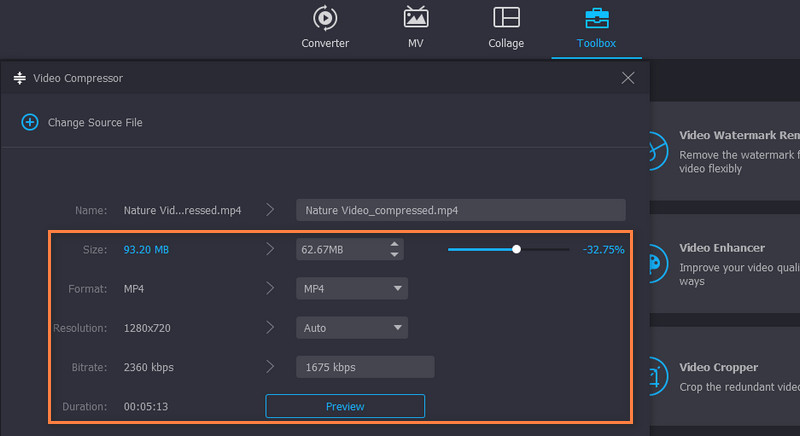Increase size with the up stepper arrow
This screenshot has height=436, width=800.
(395, 244)
